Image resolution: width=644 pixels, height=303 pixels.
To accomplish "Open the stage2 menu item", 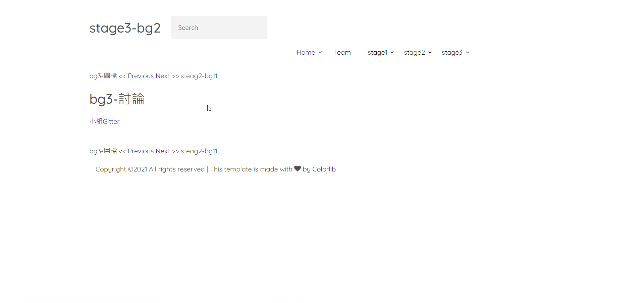I will point(414,53).
